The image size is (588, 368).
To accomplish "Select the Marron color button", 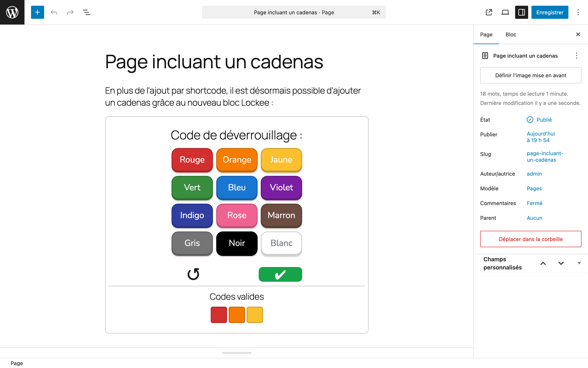I will pyautogui.click(x=281, y=215).
